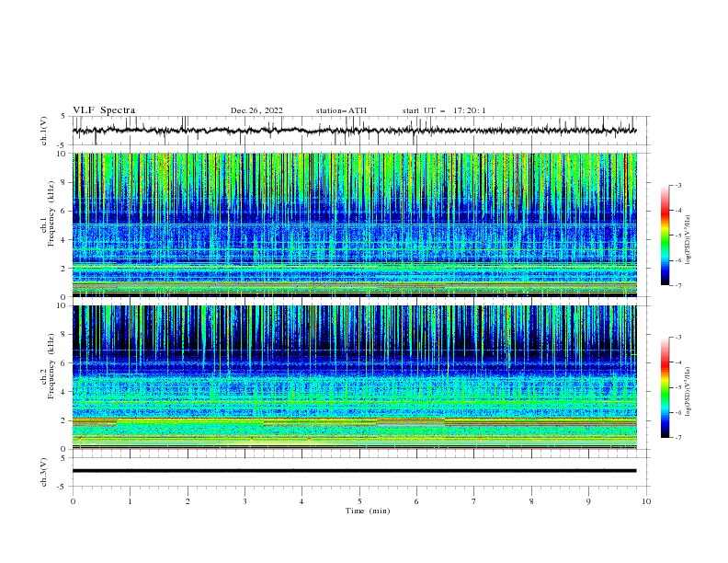
Task: Click the "3" tick label on the Time axis
Action: (245, 501)
